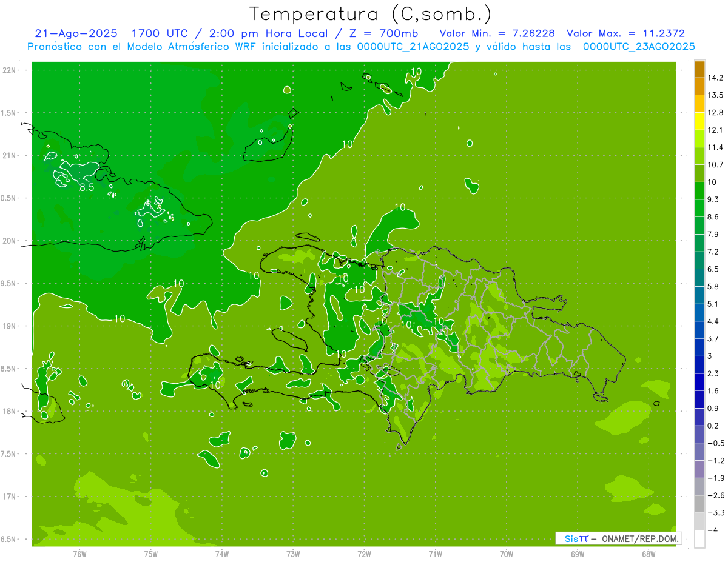Screen dimensions: 728x562
Task: Click the '71W' longitude axis label
Action: pos(435,554)
